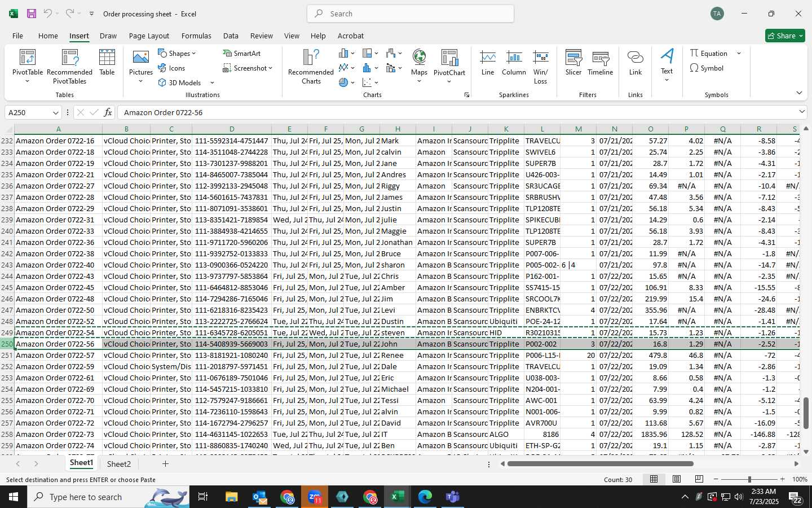Insert a Table from ribbon

click(x=107, y=63)
